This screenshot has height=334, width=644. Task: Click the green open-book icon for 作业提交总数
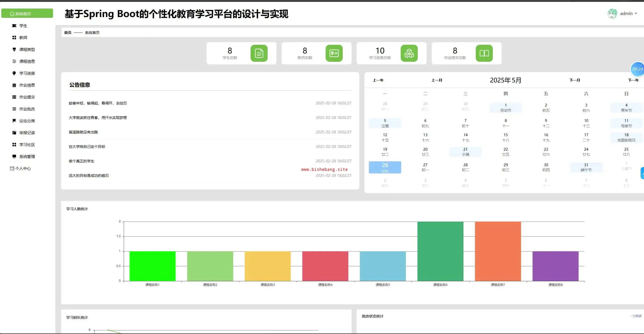(484, 53)
